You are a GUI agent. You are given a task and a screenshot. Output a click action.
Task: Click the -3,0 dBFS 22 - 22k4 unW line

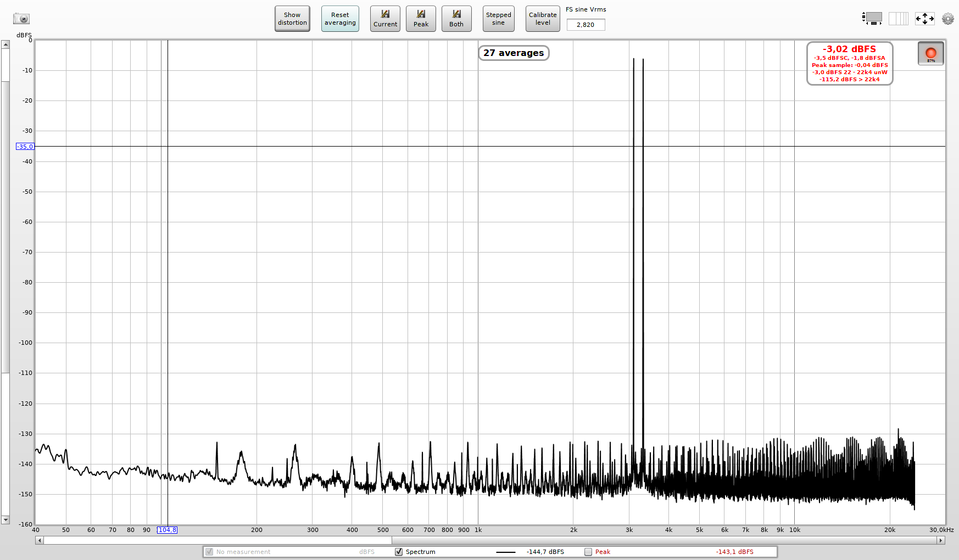pos(850,72)
